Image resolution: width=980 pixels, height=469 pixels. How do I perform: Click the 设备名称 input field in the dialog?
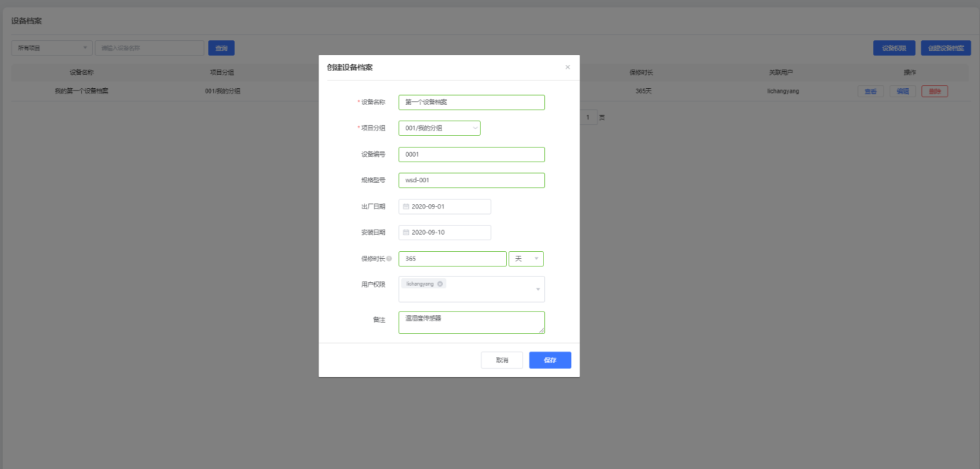coord(471,102)
